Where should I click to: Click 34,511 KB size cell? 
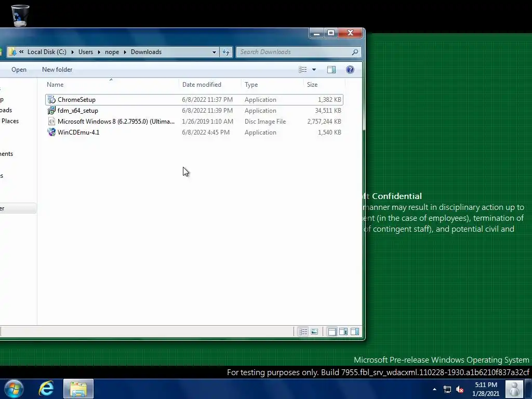pos(328,110)
